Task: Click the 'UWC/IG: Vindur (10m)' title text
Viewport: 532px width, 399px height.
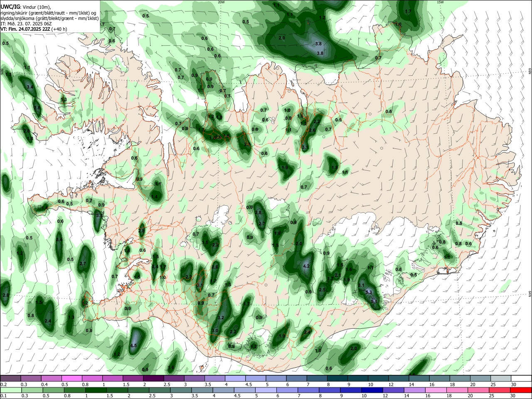Action: coord(25,7)
